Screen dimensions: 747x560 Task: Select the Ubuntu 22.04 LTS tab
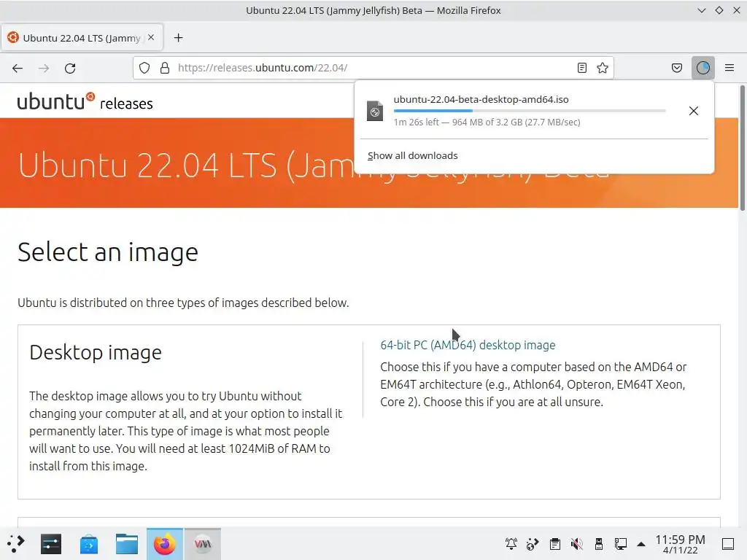(82, 38)
